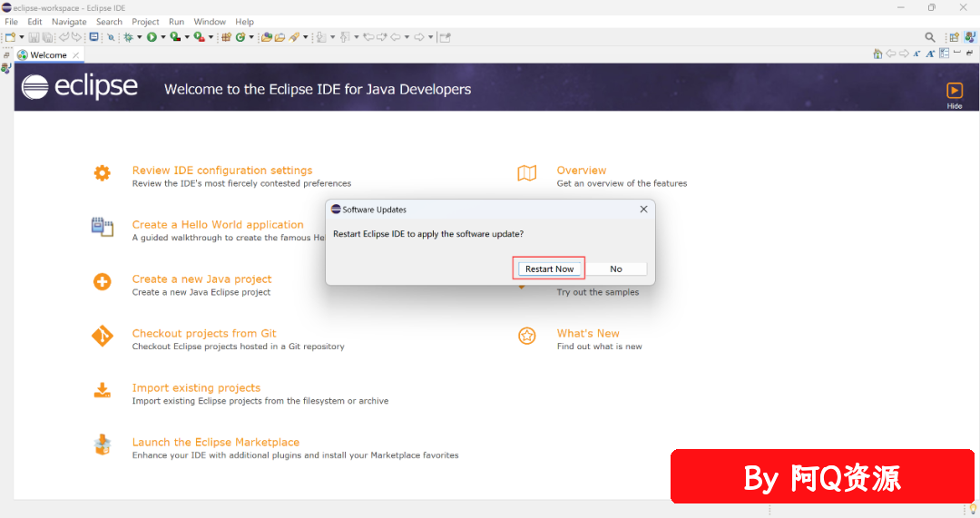
Task: Expand the Debug dropdown arrow
Action: point(140,37)
